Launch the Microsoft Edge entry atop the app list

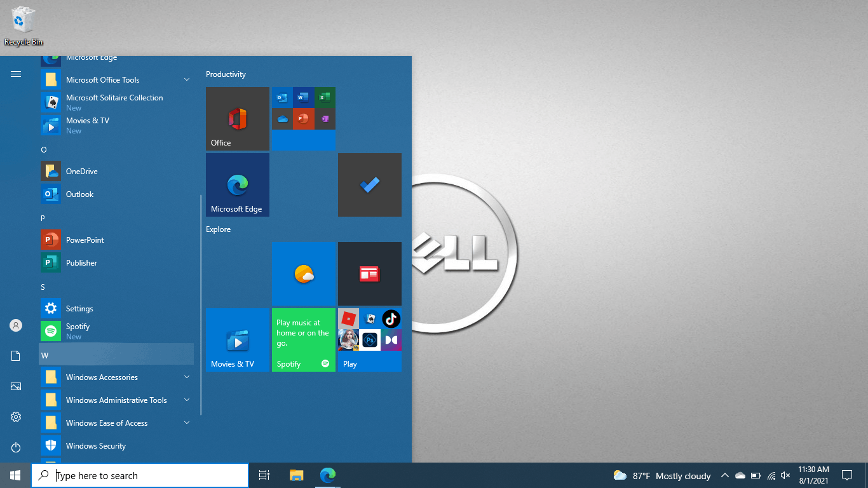(x=116, y=61)
